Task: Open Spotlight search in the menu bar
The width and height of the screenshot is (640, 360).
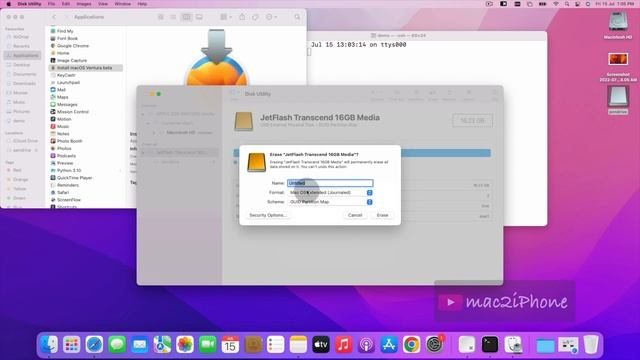Action: click(x=567, y=4)
